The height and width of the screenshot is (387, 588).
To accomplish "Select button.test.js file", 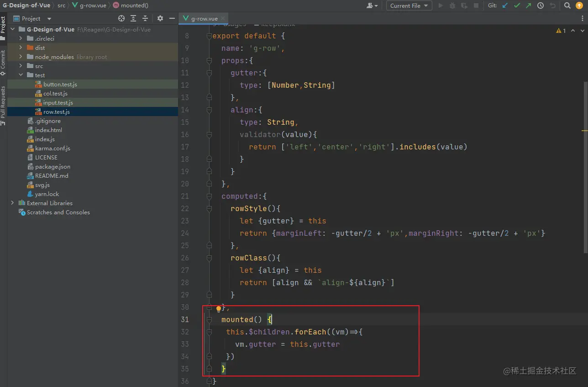I will point(60,84).
